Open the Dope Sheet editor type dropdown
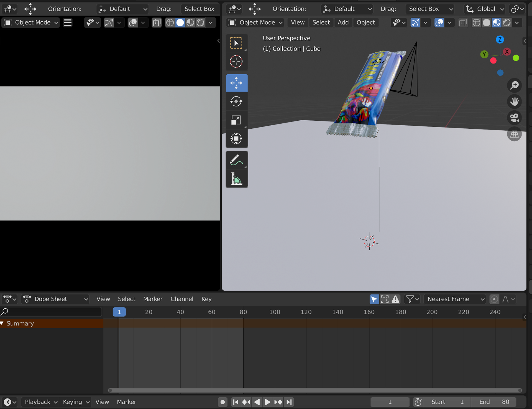This screenshot has height=409, width=532. (10, 299)
